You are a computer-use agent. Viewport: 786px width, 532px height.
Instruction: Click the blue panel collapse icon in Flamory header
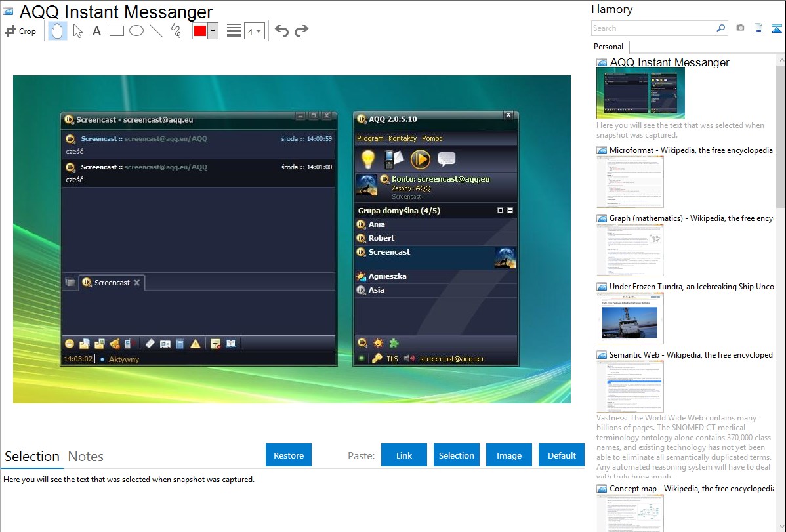[776, 29]
